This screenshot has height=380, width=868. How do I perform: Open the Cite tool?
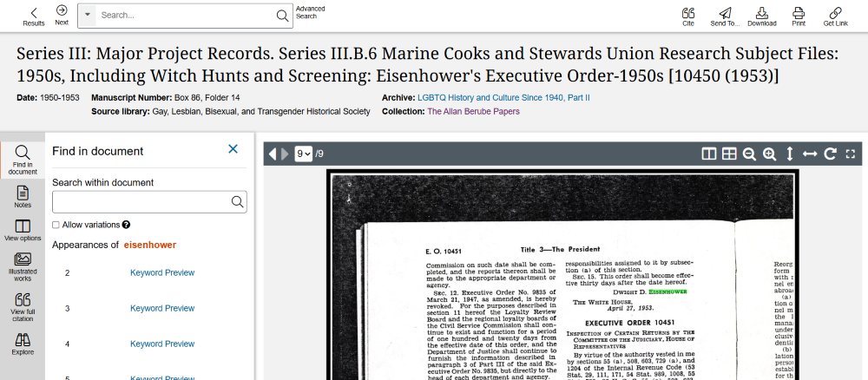pos(688,16)
